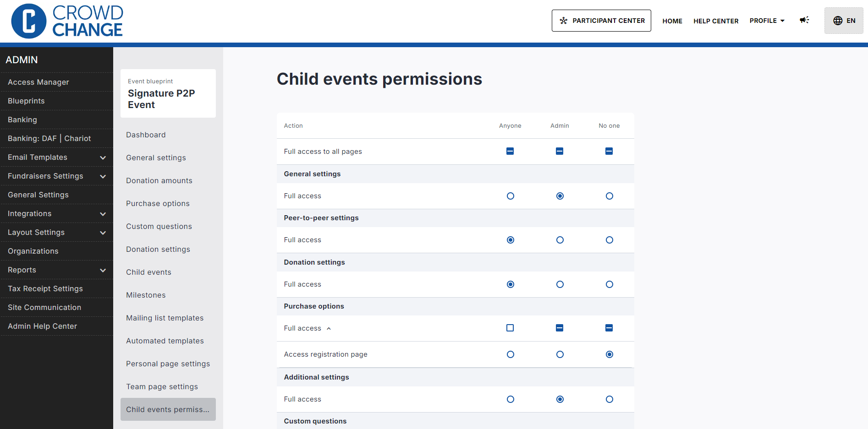This screenshot has height=429, width=868.
Task: Choose No one for Donation settings access
Action: pyautogui.click(x=609, y=284)
